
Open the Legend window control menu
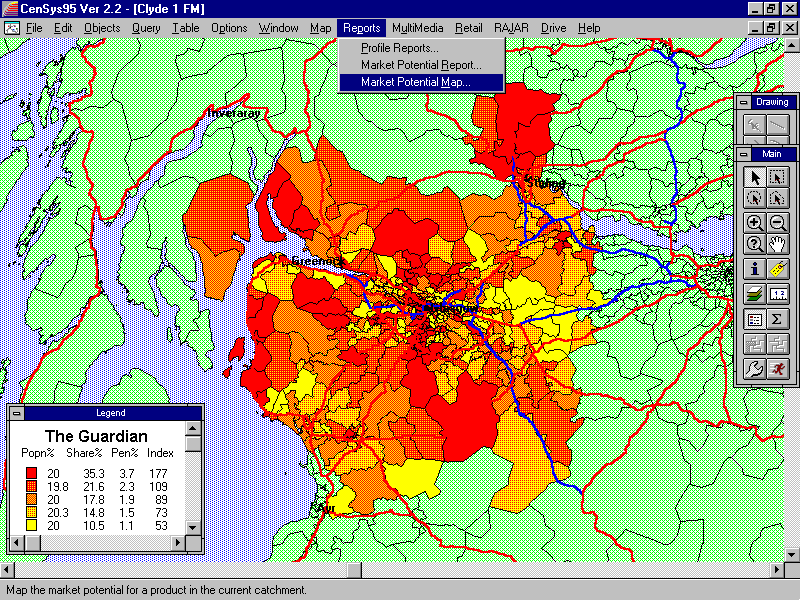(x=17, y=413)
